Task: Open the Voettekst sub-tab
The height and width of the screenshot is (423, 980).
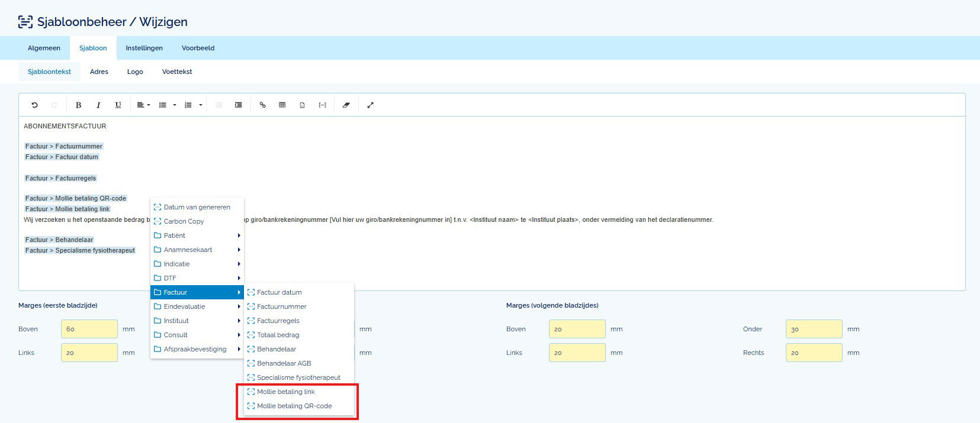Action: click(177, 72)
